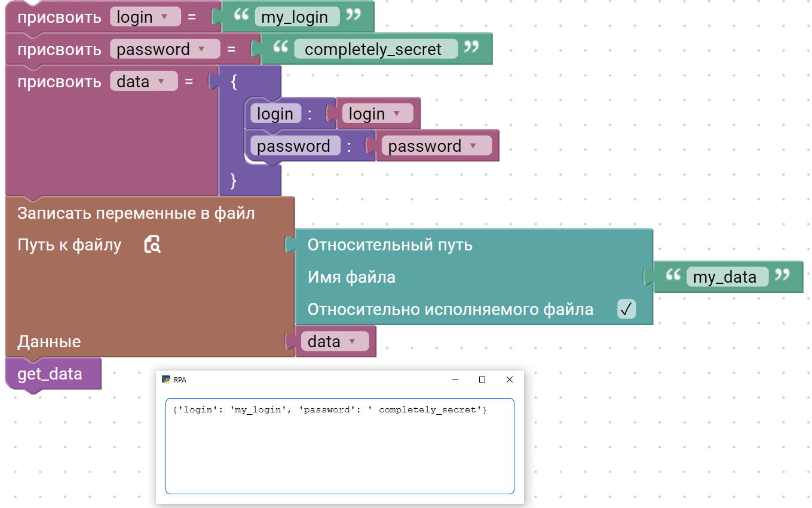Select the get_data function block
The width and height of the screenshot is (812, 508).
tap(50, 374)
